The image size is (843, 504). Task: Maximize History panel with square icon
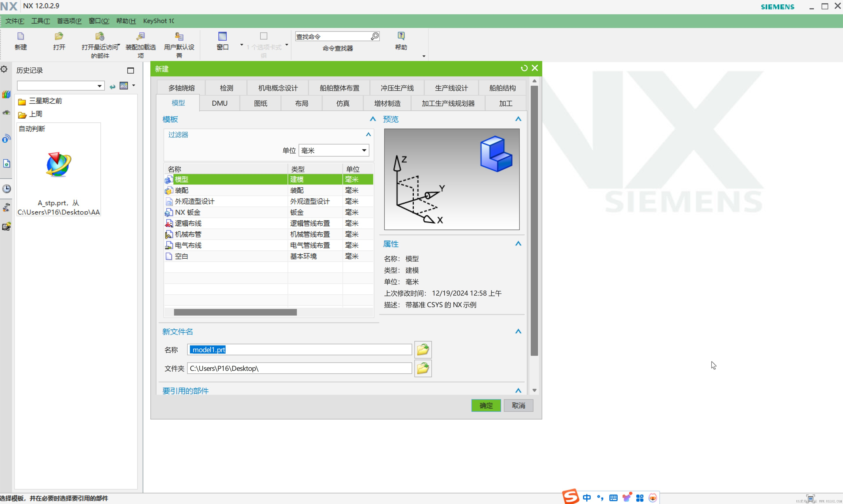[x=130, y=70]
